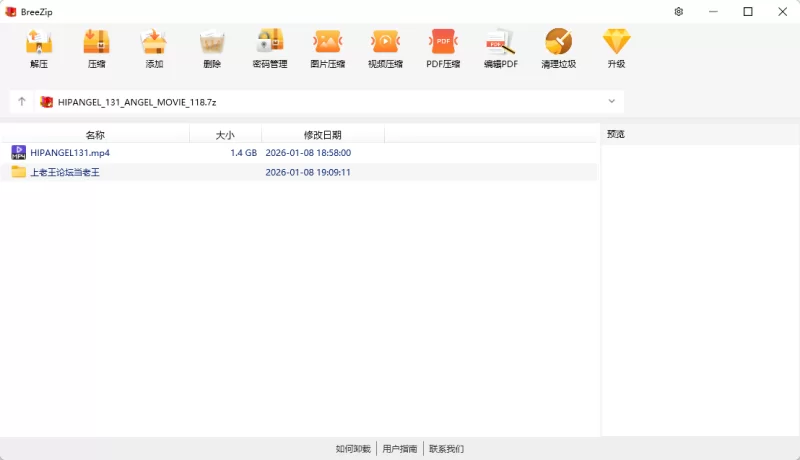
Task: Click the archive path address field
Action: pyautogui.click(x=329, y=102)
